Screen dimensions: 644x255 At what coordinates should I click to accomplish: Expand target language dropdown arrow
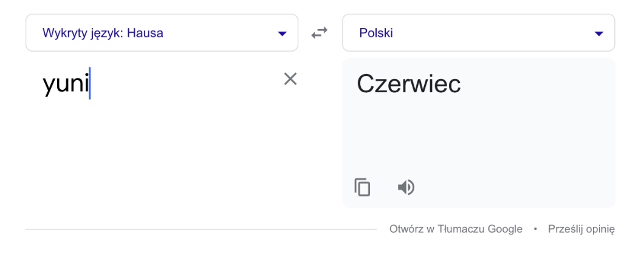tap(599, 33)
